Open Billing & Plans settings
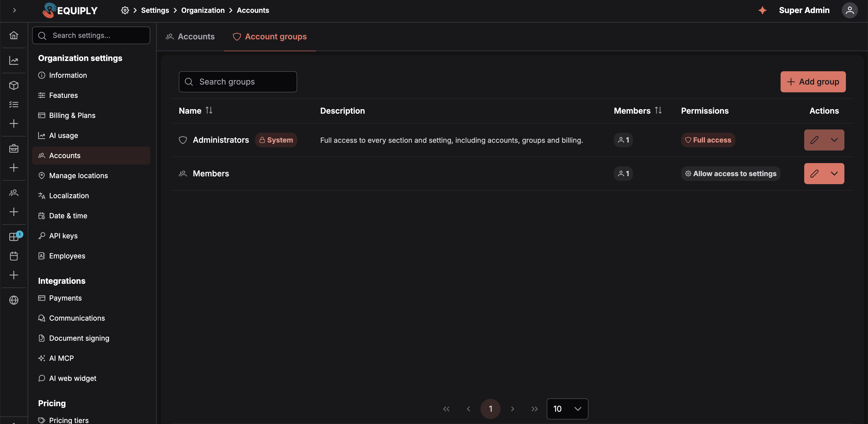This screenshot has width=868, height=424. (x=91, y=115)
